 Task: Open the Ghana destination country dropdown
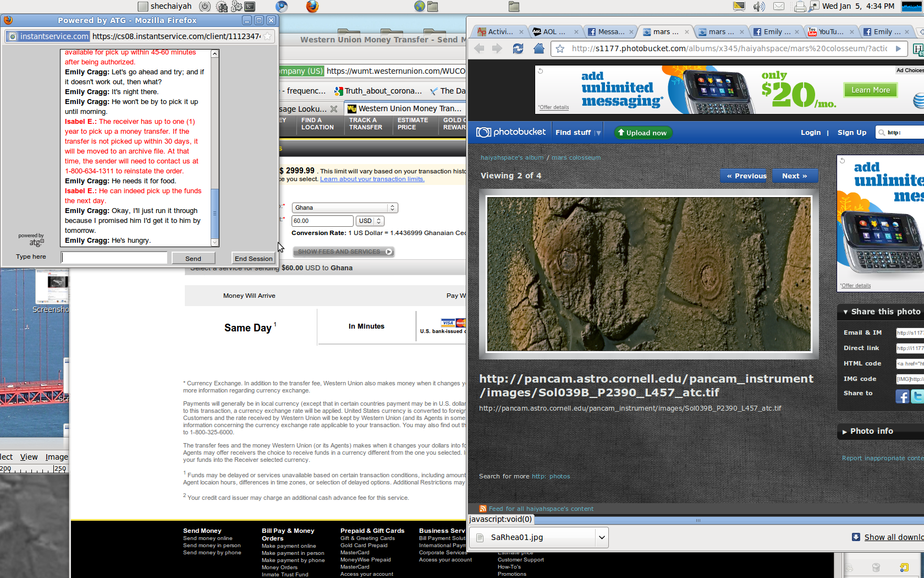[345, 208]
